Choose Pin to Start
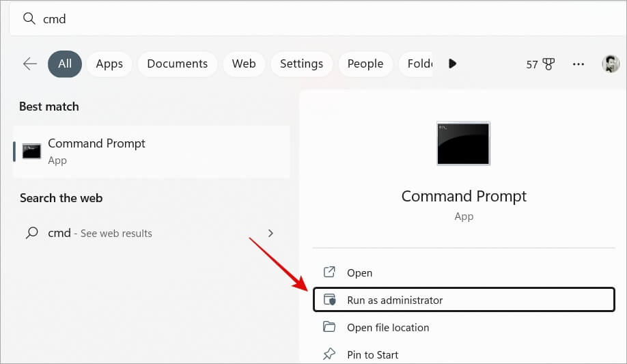The width and height of the screenshot is (627, 364). click(464, 354)
